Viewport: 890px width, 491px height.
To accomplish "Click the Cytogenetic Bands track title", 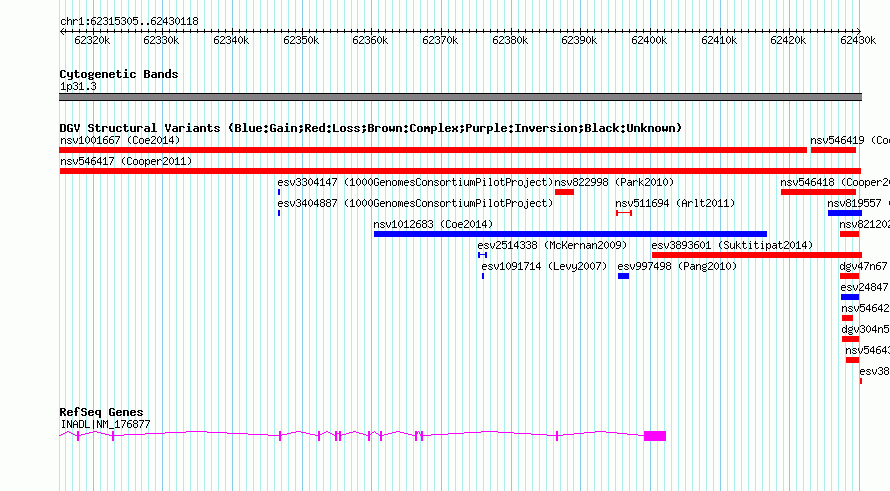I will (x=119, y=74).
